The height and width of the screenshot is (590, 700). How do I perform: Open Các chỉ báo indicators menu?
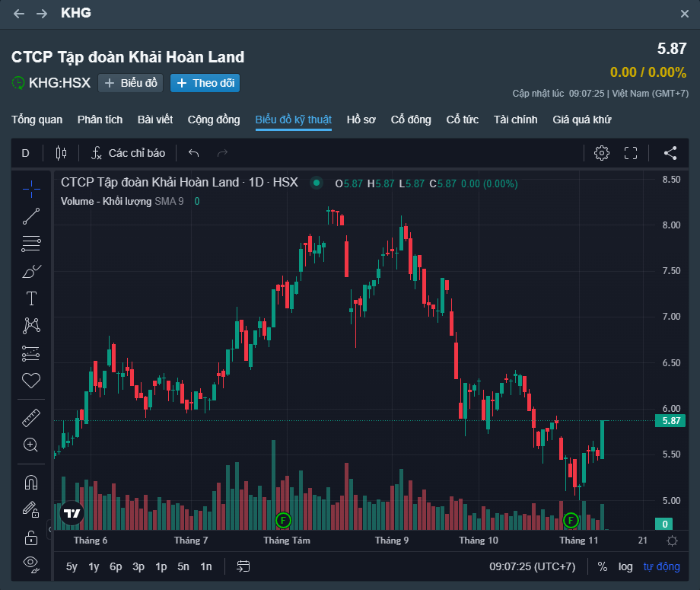[x=128, y=153]
